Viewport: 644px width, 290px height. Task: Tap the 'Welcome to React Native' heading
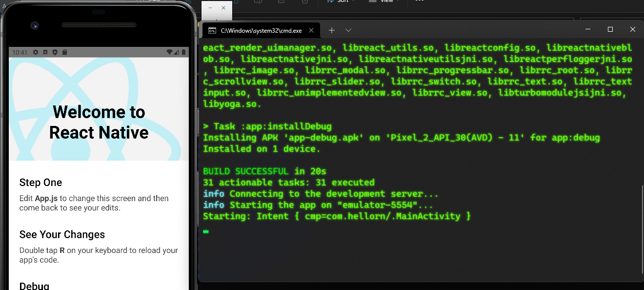(99, 122)
